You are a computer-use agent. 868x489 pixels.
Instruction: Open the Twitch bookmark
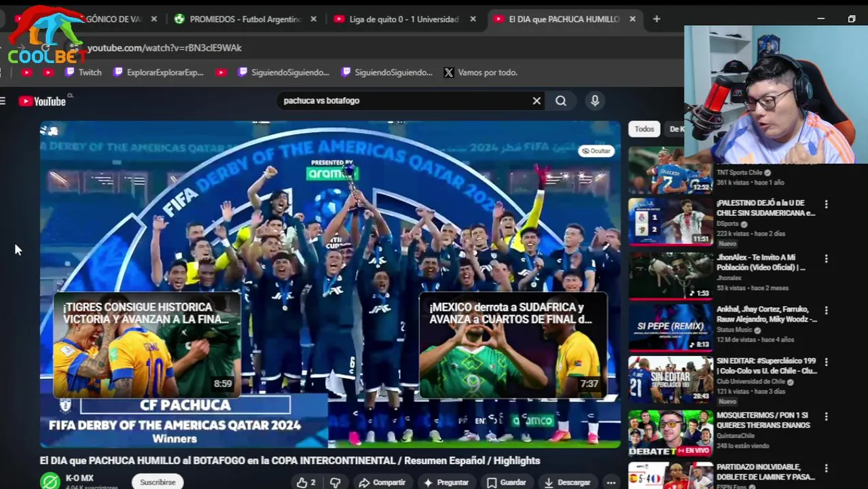pos(83,72)
